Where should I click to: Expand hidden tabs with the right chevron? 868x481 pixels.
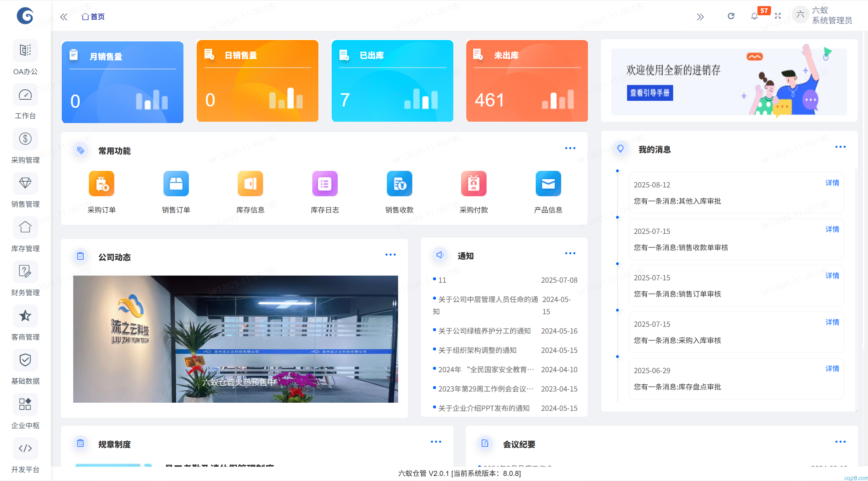point(701,16)
